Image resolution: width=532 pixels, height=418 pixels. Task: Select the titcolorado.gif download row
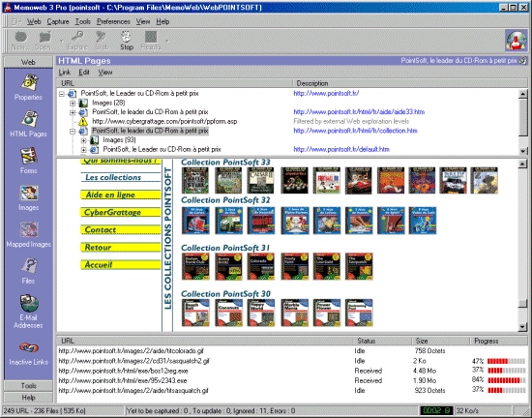click(x=292, y=351)
